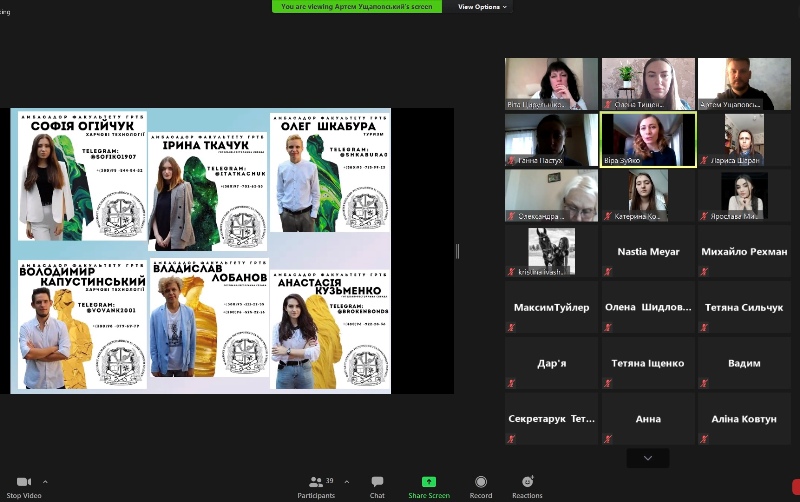The image size is (800, 502).
Task: Select Віра Зуйко's highlighted video tile
Action: (x=648, y=140)
